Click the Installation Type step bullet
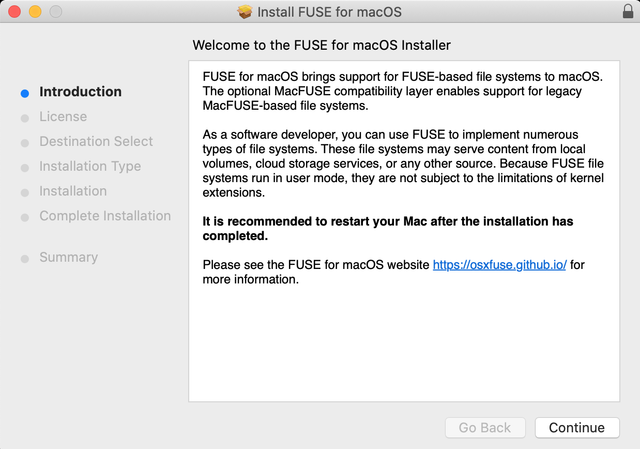640x449 pixels. (x=25, y=168)
